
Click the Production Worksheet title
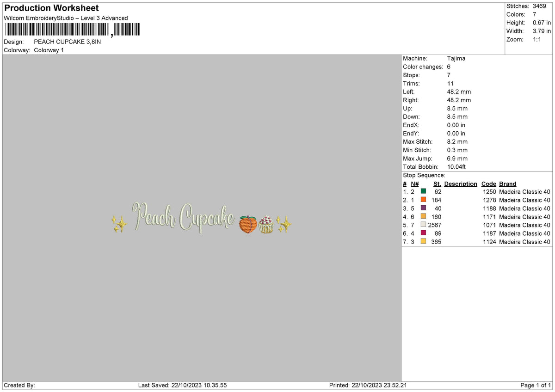click(x=51, y=8)
